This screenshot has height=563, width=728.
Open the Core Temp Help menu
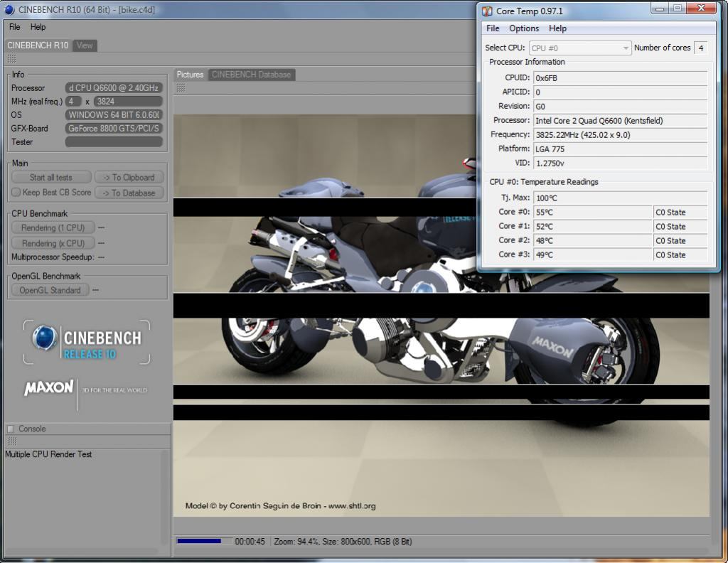click(x=557, y=28)
